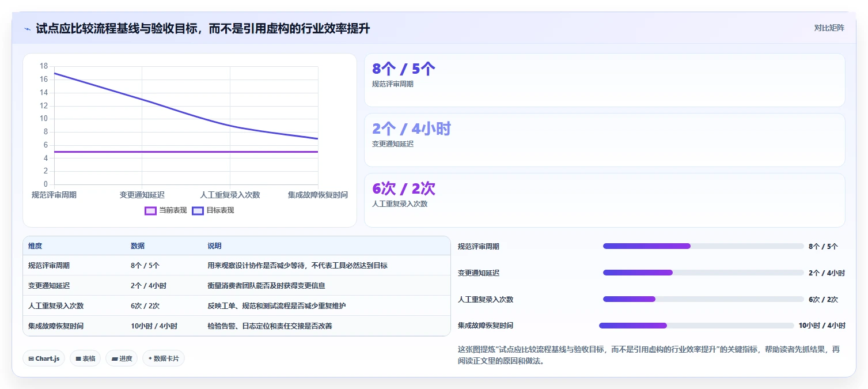
Task: Click the y-axis value 18 on the chart
Action: pos(44,66)
